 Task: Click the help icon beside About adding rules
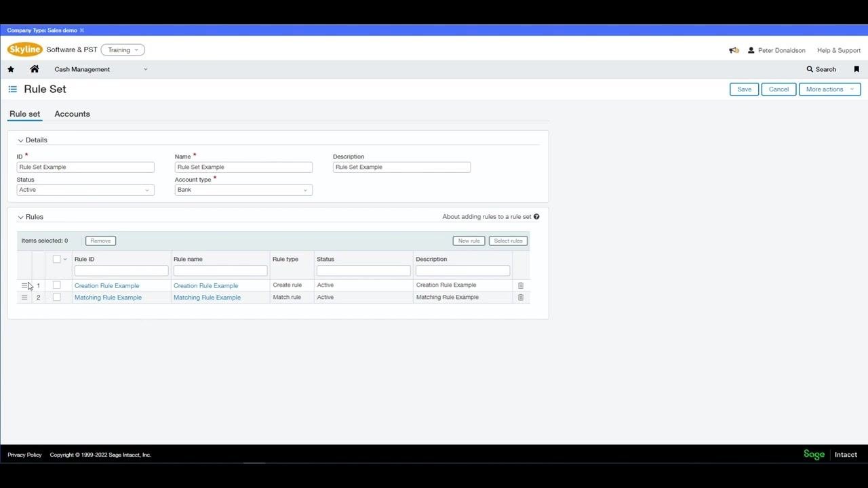coord(536,217)
